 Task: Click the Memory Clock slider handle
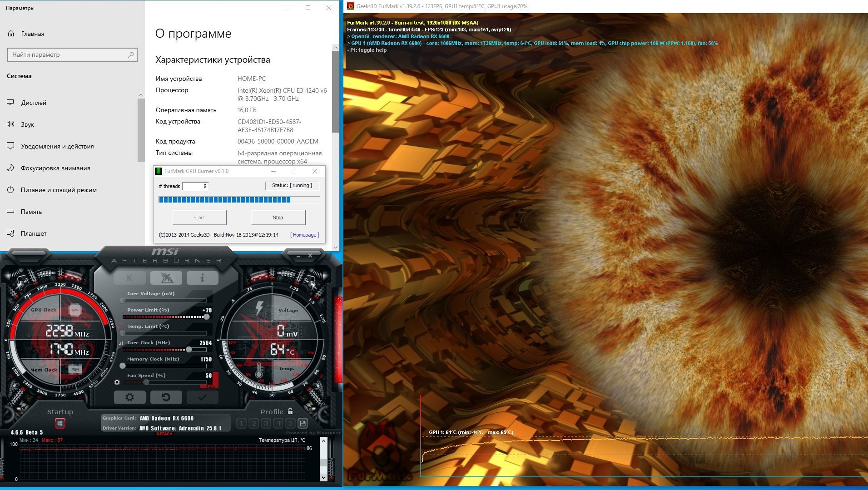pyautogui.click(x=122, y=366)
